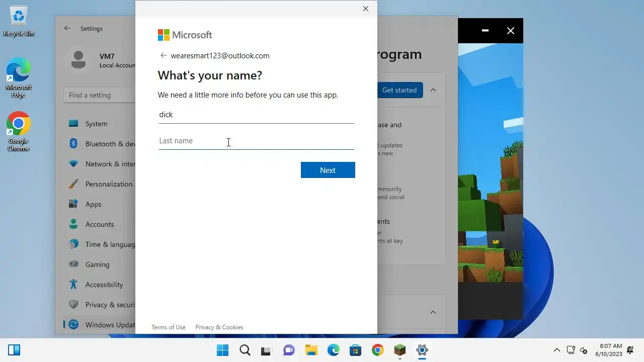Click the Microsoft logo in the dialog
The width and height of the screenshot is (644, 362).
(185, 35)
